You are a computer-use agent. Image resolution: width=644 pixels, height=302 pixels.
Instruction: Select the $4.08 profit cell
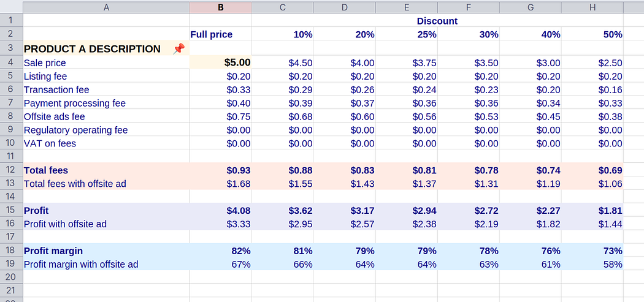click(x=221, y=211)
